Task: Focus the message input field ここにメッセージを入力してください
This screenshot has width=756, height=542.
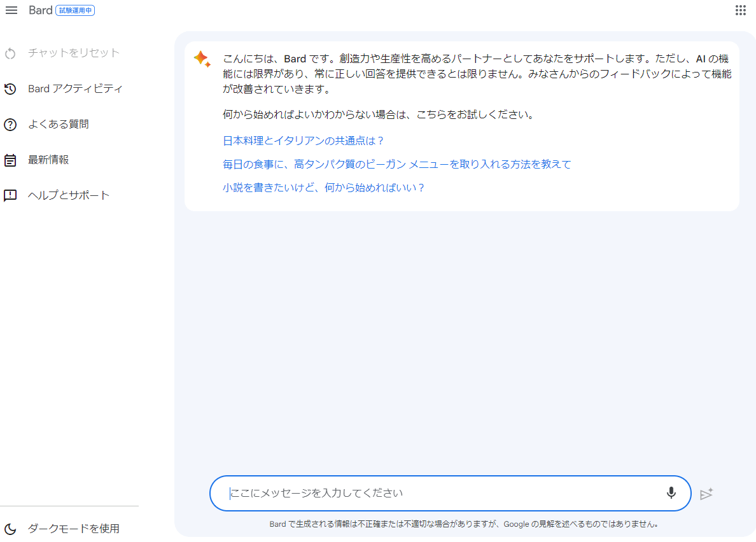Action: 451,494
